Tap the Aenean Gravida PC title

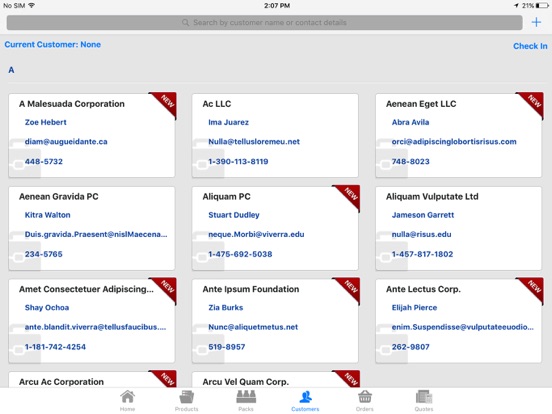(x=59, y=196)
